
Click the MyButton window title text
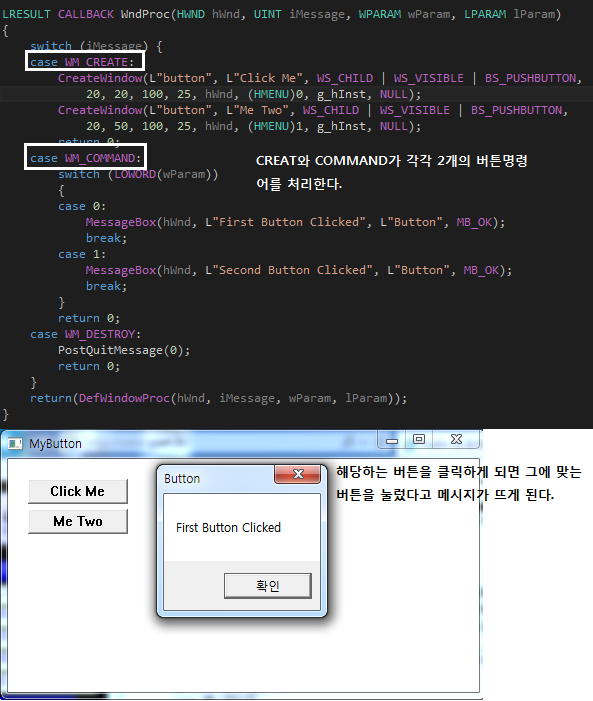(55, 444)
